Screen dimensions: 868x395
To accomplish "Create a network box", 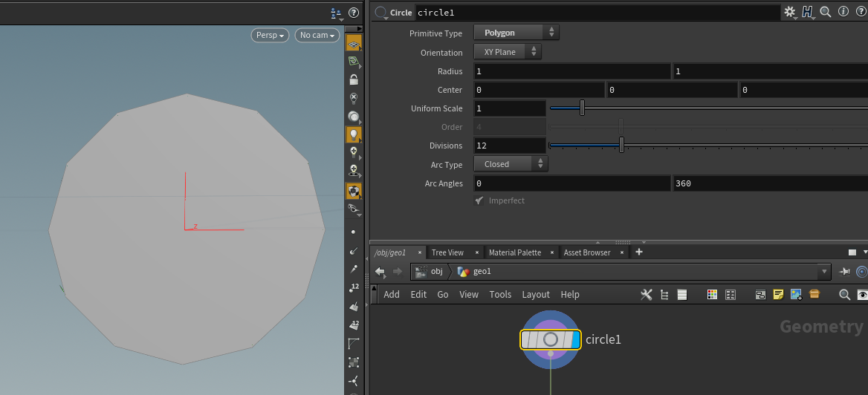I will click(x=760, y=295).
